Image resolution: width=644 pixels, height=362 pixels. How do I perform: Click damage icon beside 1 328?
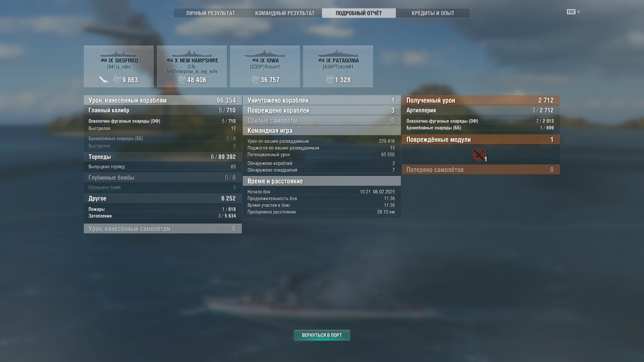(x=329, y=79)
